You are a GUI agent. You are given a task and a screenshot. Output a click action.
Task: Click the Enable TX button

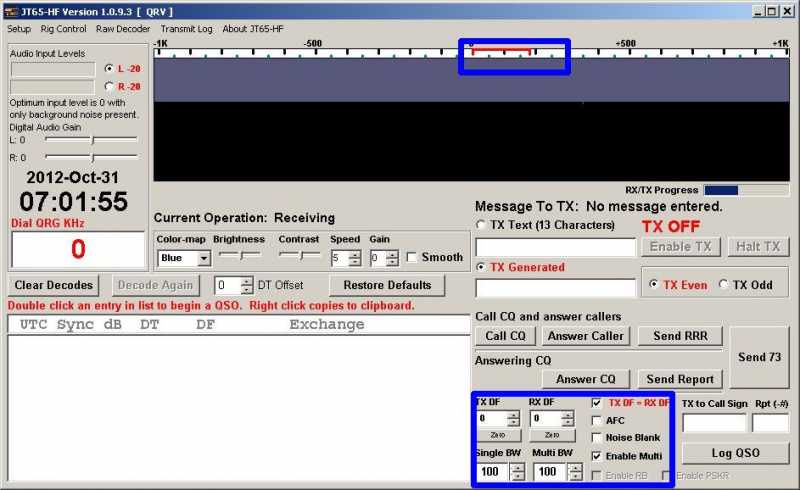[680, 247]
